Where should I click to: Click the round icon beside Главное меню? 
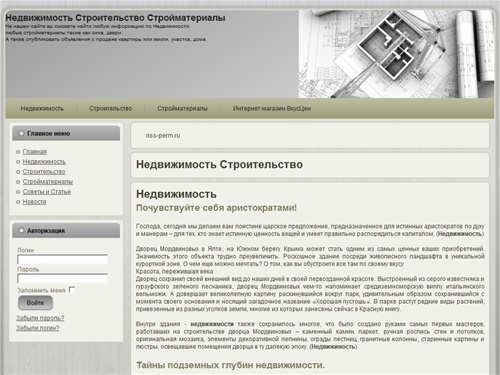click(21, 133)
